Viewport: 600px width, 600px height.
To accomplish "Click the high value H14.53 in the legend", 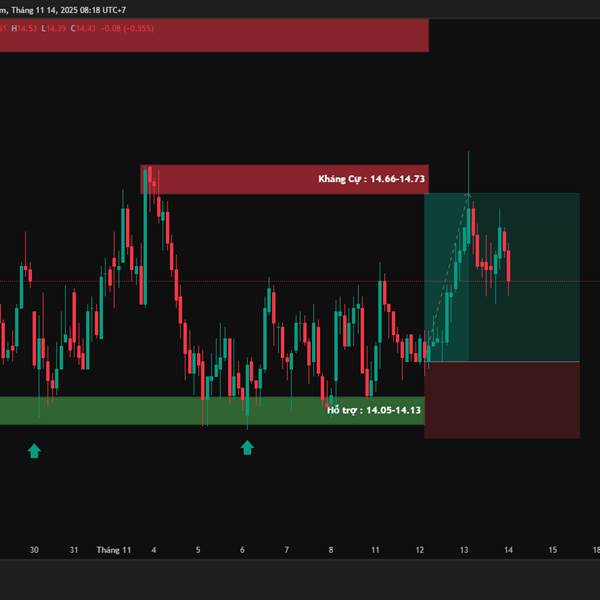I will click(24, 28).
